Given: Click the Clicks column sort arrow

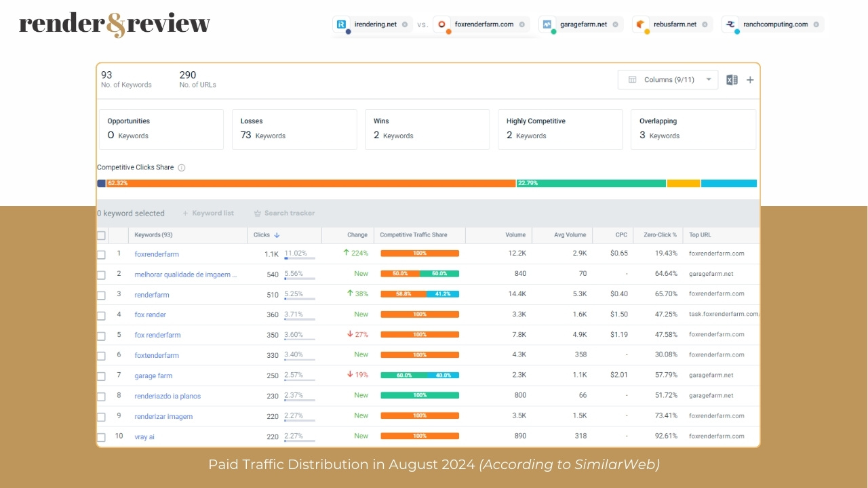Looking at the screenshot, I should click(x=277, y=235).
